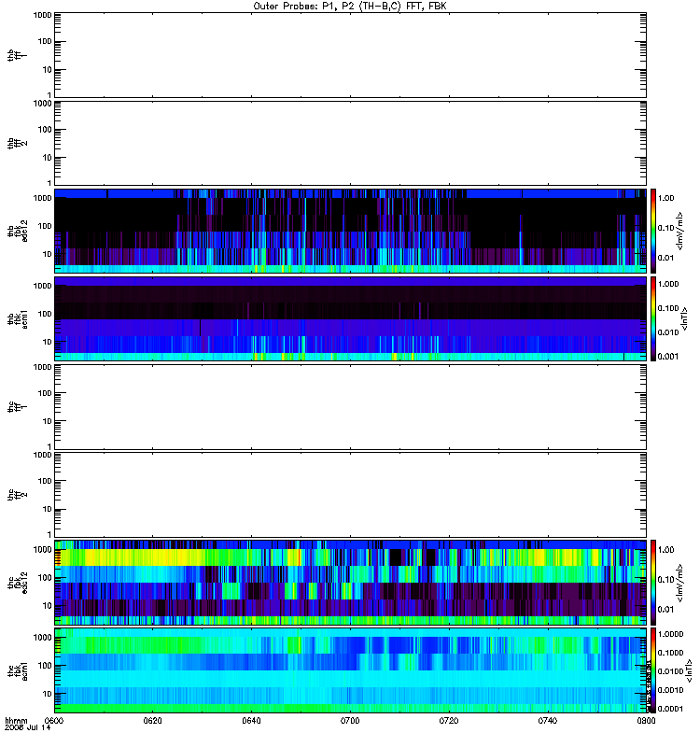Image resolution: width=700 pixels, height=747 pixels.
Task: Click the '100' y-axis tick of thc fbk edc12
Action: pos(45,578)
